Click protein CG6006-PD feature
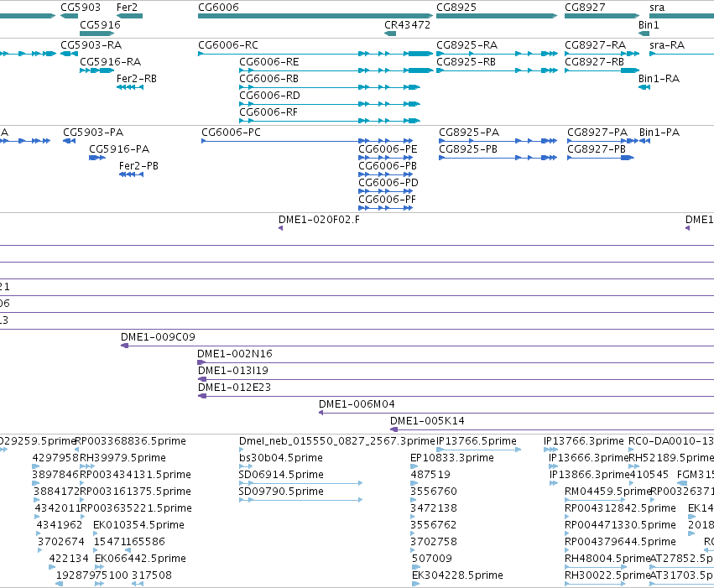Viewport: 714px width, 588px height. click(x=386, y=191)
